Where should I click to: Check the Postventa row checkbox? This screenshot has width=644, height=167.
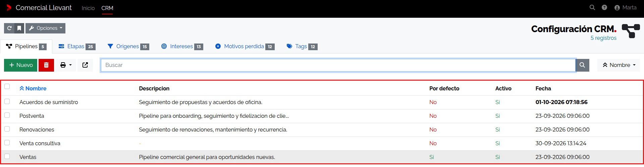click(7, 115)
